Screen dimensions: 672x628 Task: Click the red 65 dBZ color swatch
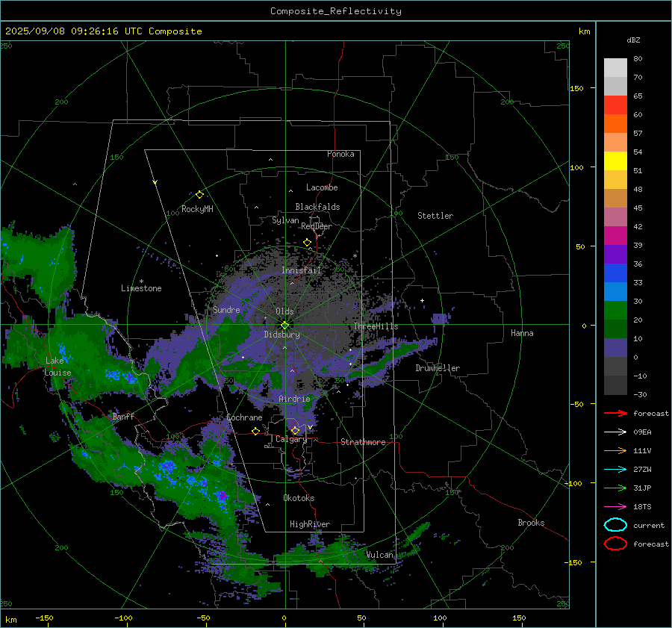point(615,105)
